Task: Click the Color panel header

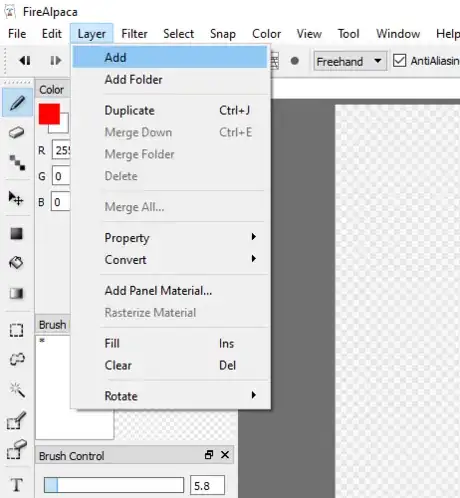Action: 53,89
